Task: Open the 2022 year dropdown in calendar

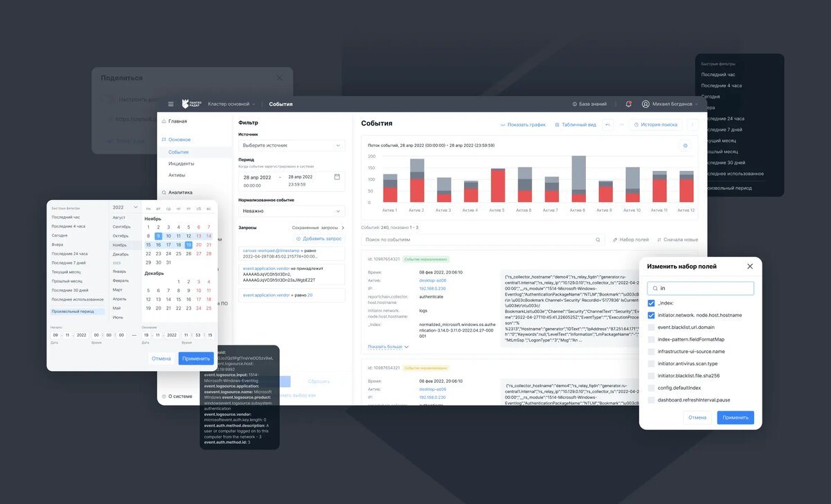Action: [125, 207]
